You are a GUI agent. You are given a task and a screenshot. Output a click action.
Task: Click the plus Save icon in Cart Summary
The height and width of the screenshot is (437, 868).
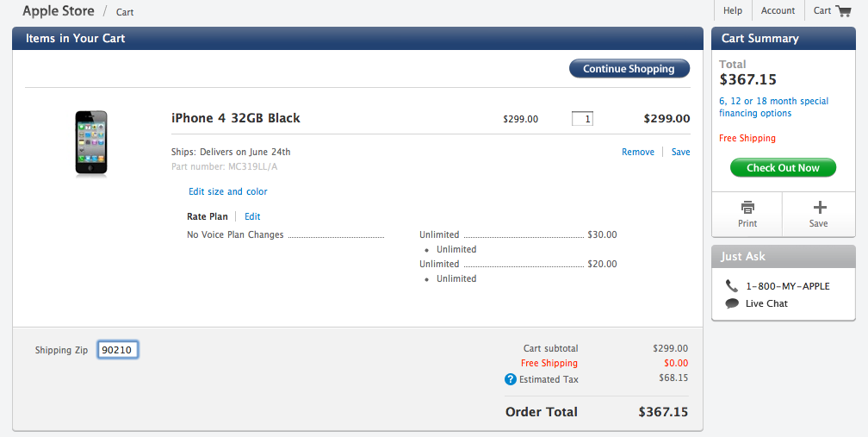(819, 208)
